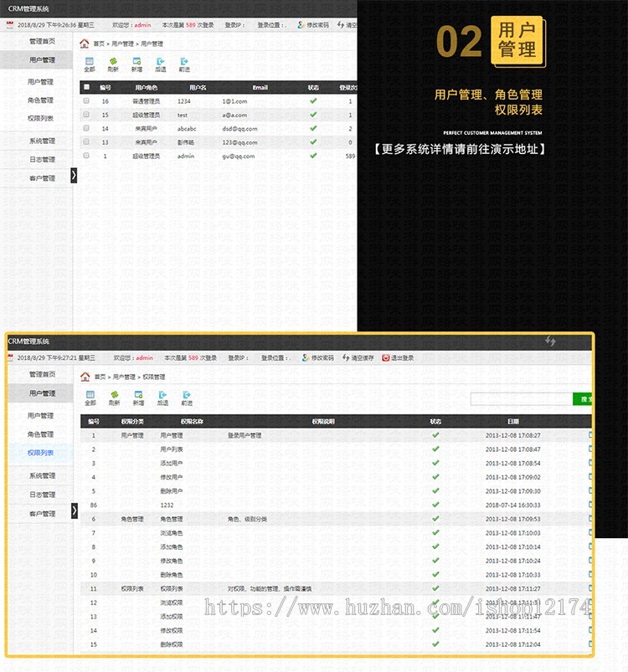This screenshot has width=628, height=672.
Task: Click status checkmark of 角色管理 row 6
Action: [x=435, y=519]
